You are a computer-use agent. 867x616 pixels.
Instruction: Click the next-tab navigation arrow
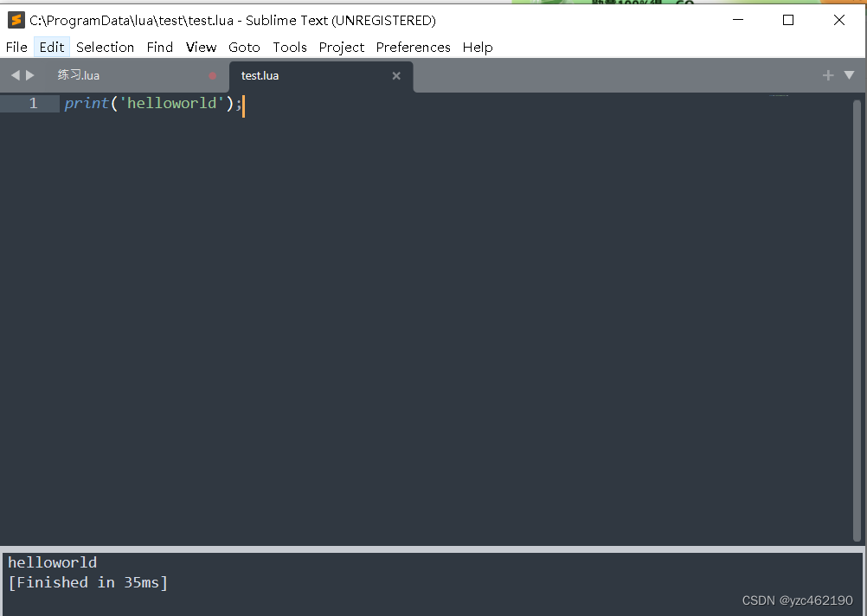(x=29, y=74)
